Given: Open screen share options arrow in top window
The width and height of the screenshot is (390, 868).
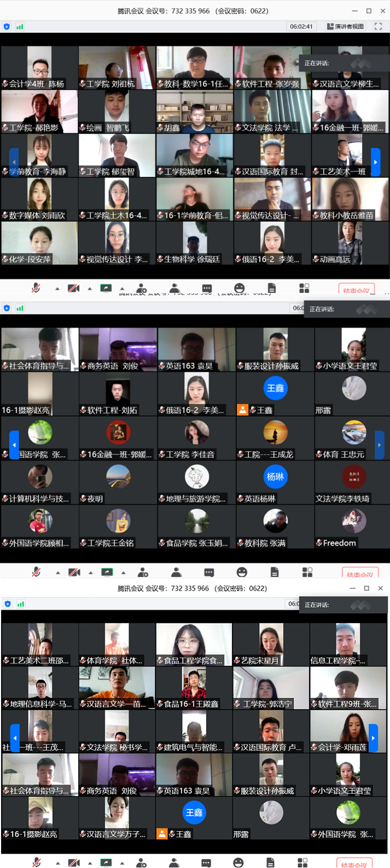Looking at the screenshot, I should click(x=122, y=288).
